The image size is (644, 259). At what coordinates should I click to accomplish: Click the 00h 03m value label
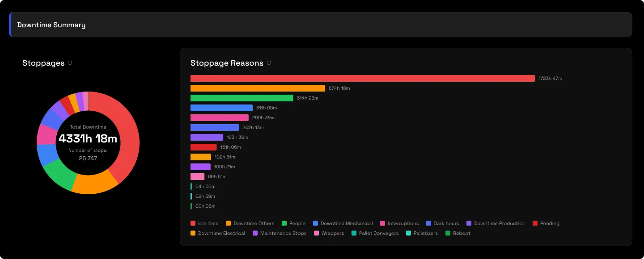tap(205, 206)
